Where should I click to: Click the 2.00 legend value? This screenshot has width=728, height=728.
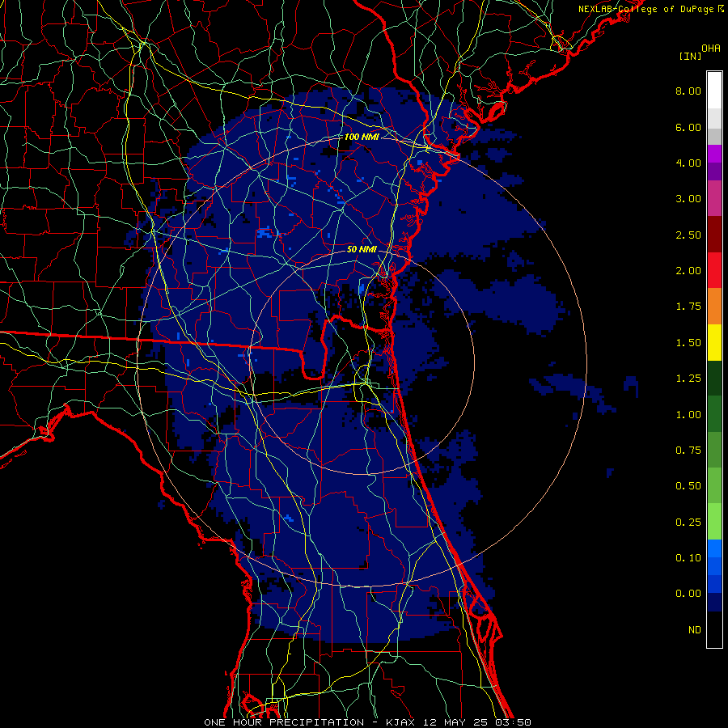click(x=688, y=271)
